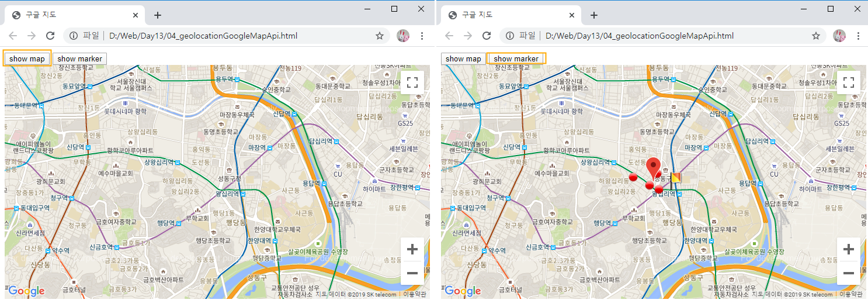
Task: Reload the page in left browser window
Action: tap(50, 36)
